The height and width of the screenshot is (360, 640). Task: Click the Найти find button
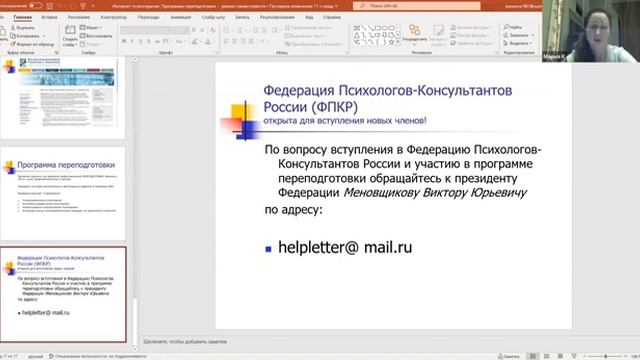click(513, 27)
